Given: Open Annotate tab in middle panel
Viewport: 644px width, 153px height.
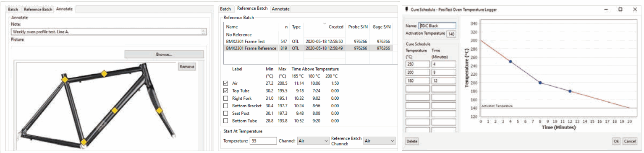Looking at the screenshot, I should [280, 9].
